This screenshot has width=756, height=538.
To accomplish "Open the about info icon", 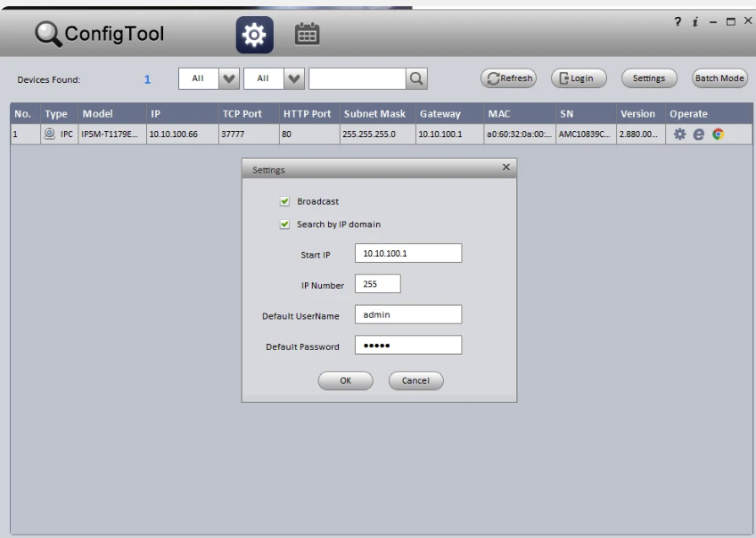I will point(695,21).
